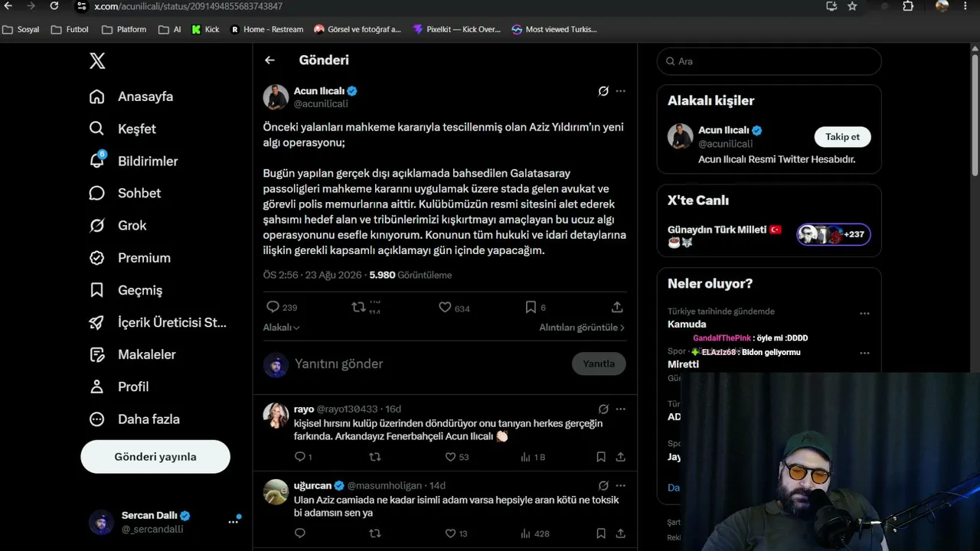Open uğurcan's profile avatar
This screenshot has height=551, width=980.
point(276,492)
